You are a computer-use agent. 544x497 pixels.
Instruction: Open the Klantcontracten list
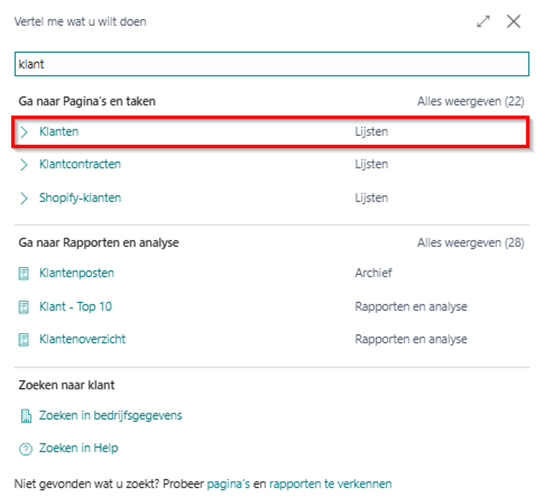pos(80,164)
